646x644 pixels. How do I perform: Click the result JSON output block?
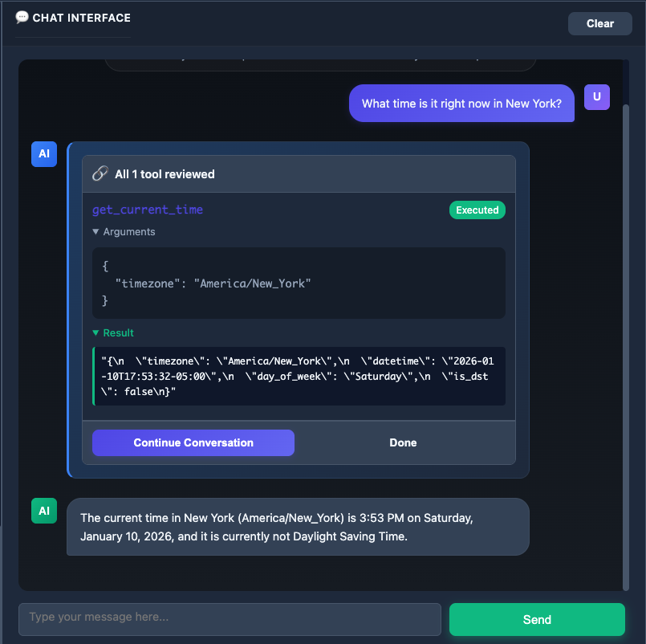point(299,376)
